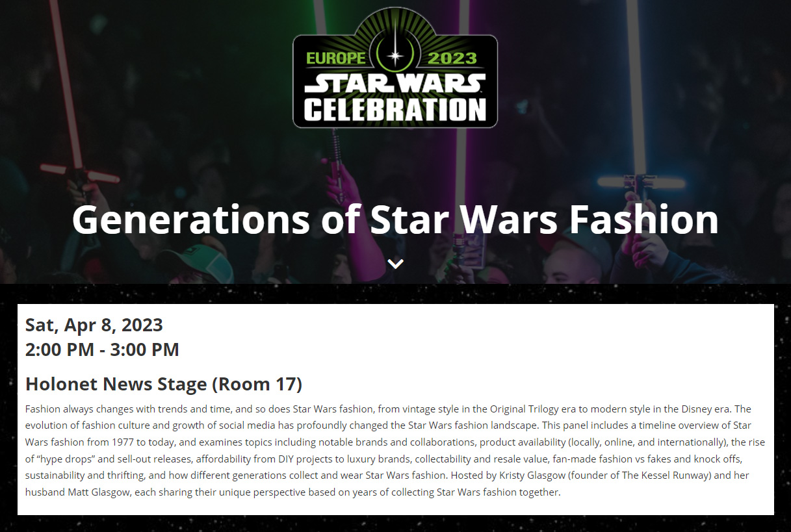Click the "2023" year in the logo
791x532 pixels.
click(x=452, y=58)
